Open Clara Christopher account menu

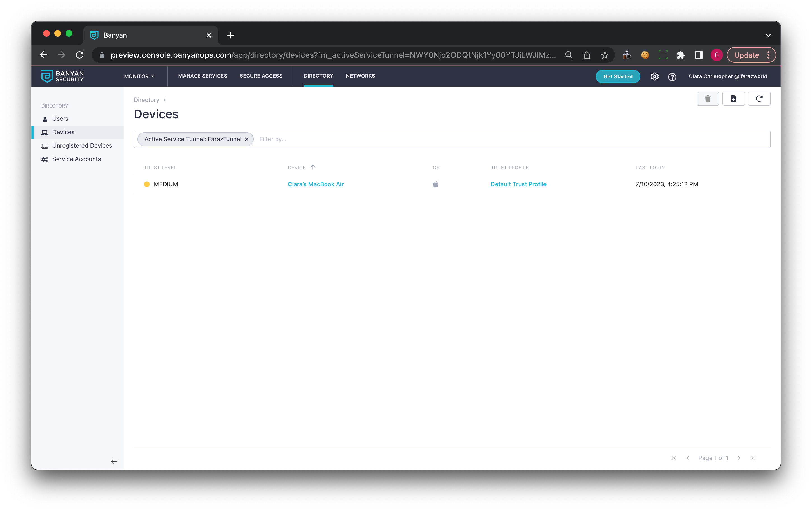coord(728,76)
